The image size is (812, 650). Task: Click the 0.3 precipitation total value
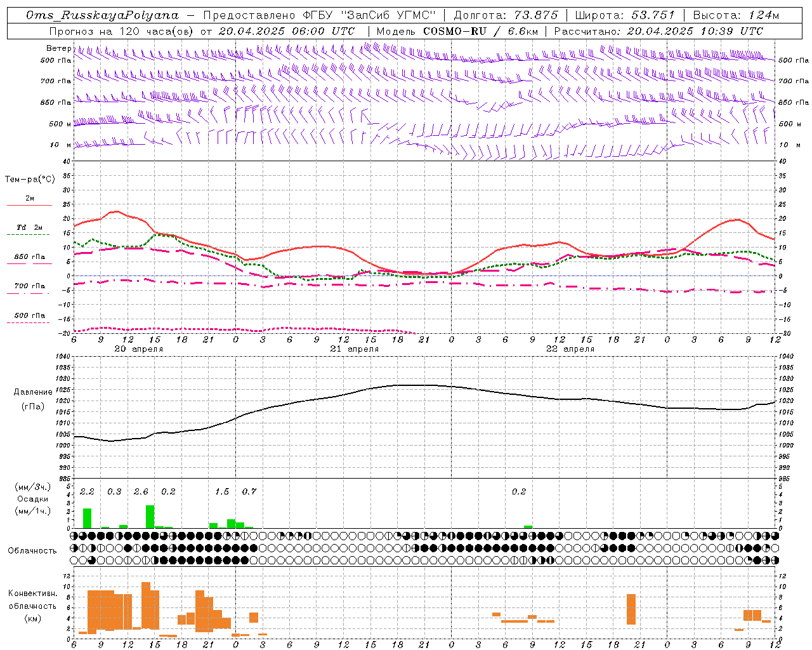tap(114, 491)
